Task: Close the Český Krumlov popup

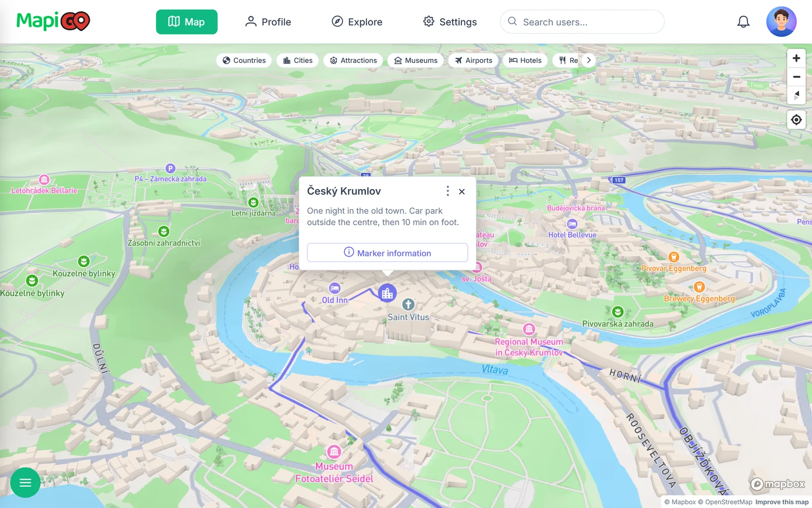Action: 462,192
